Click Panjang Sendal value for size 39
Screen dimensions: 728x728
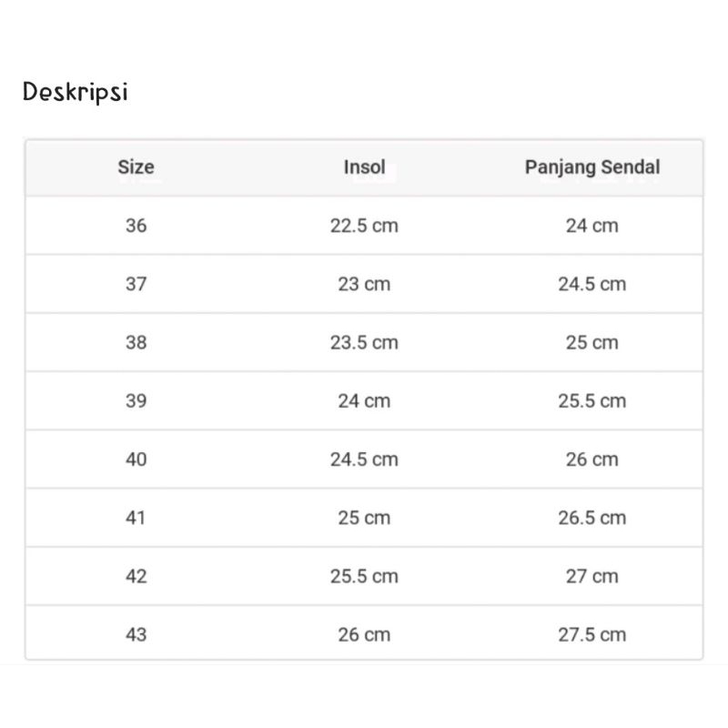[x=591, y=401]
